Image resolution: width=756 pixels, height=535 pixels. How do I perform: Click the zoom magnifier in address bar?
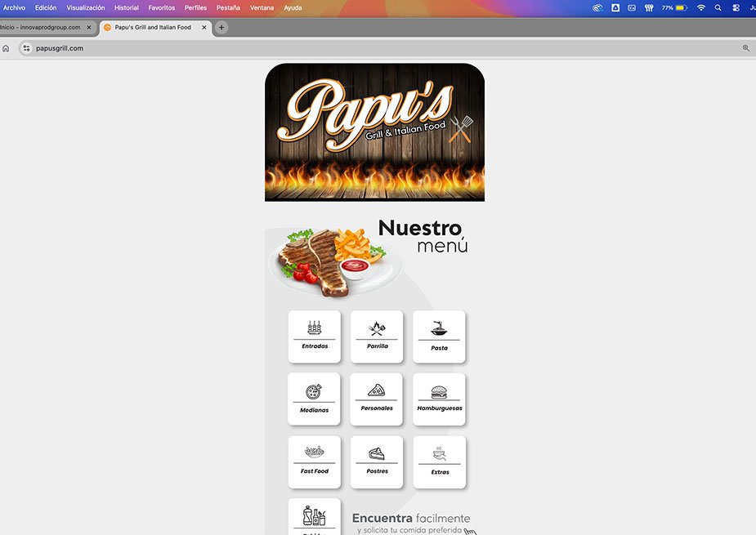745,48
